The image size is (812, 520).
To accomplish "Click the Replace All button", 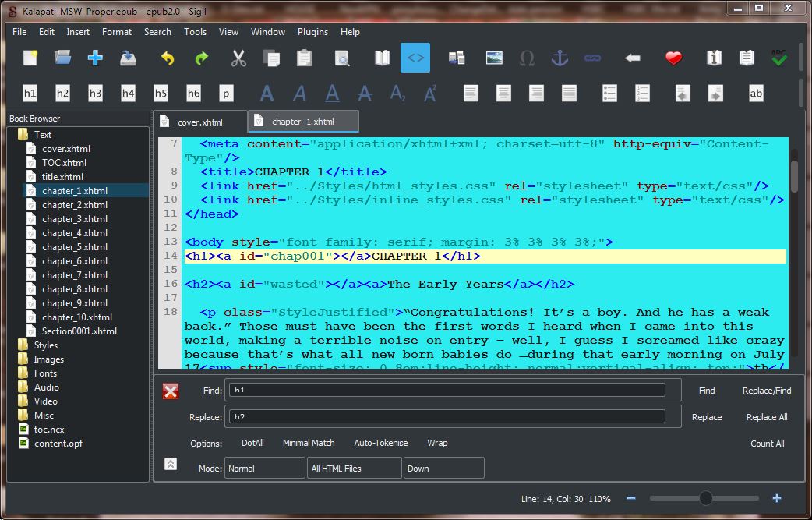I will point(767,417).
